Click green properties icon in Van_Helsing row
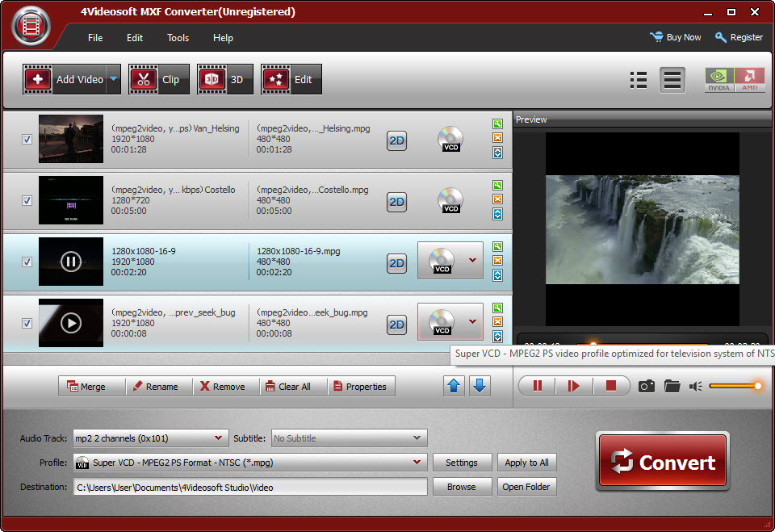Screen dimensions: 775x532 [x=498, y=124]
